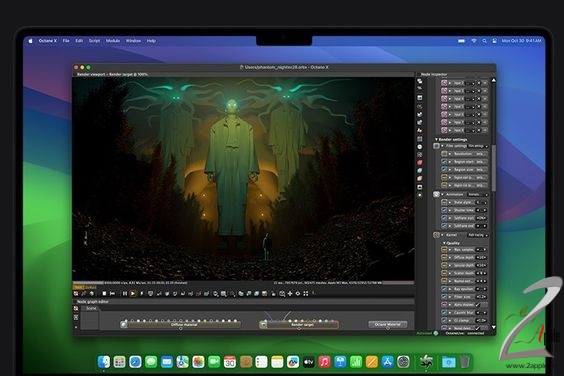Viewport: 564px width, 376px height.
Task: Click the padlock icon in viewport toolbar
Action: click(x=273, y=294)
